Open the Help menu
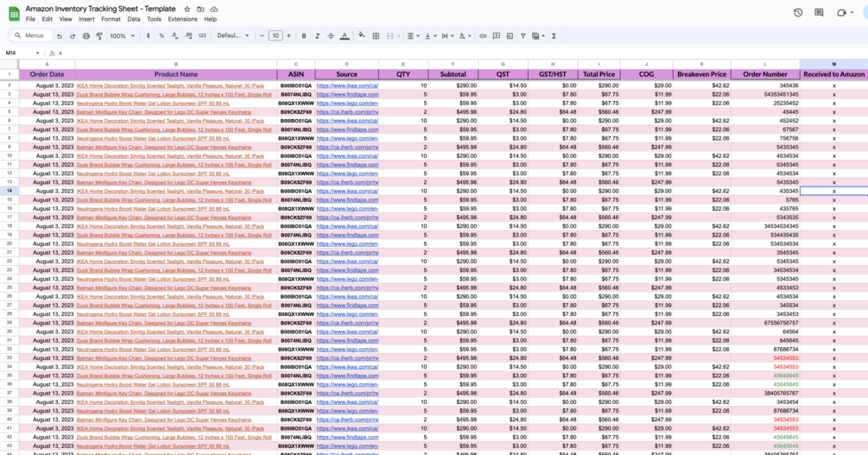This screenshot has width=868, height=455. pyautogui.click(x=211, y=19)
